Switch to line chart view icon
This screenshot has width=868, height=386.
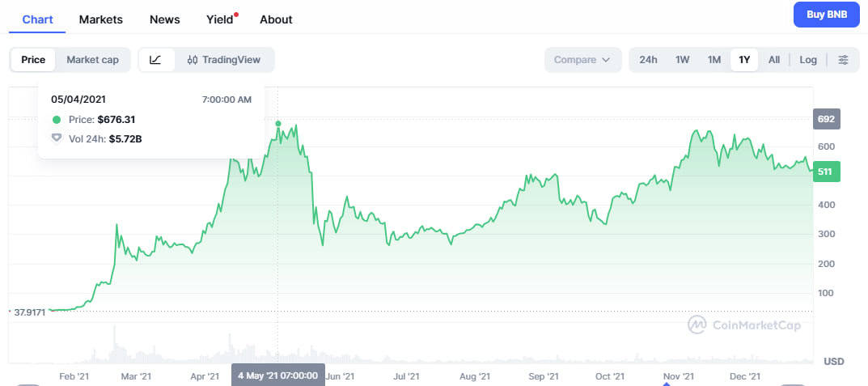click(156, 60)
